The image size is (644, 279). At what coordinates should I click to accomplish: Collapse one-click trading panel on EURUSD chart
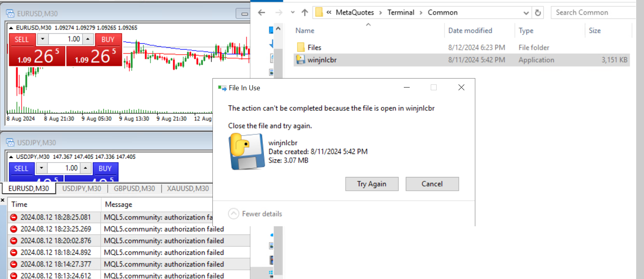point(11,28)
